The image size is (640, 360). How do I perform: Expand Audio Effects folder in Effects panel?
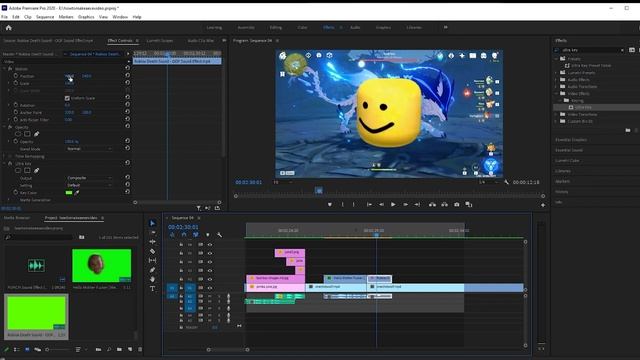point(556,80)
